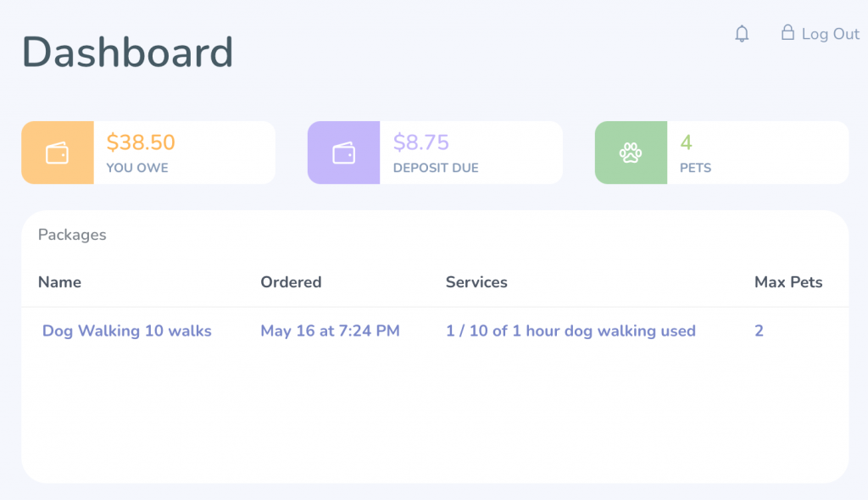Click the lock icon beside Log Out
The width and height of the screenshot is (868, 500).
point(787,33)
